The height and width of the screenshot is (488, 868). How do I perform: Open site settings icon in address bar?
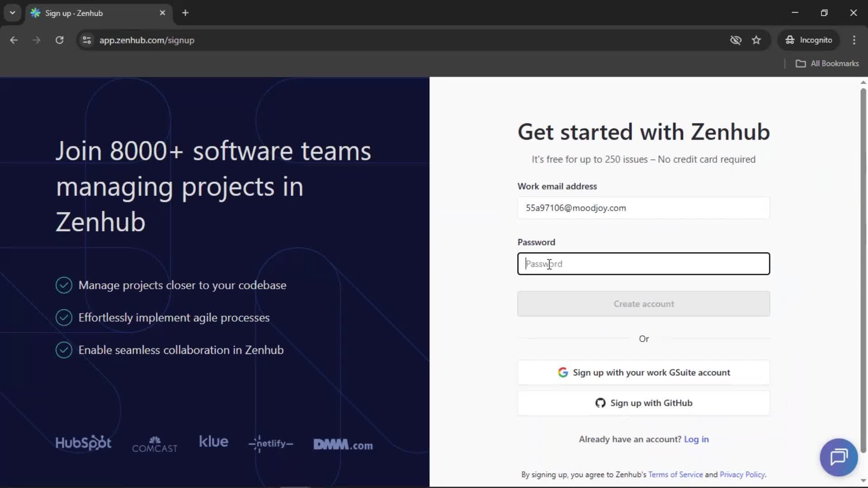tap(87, 40)
